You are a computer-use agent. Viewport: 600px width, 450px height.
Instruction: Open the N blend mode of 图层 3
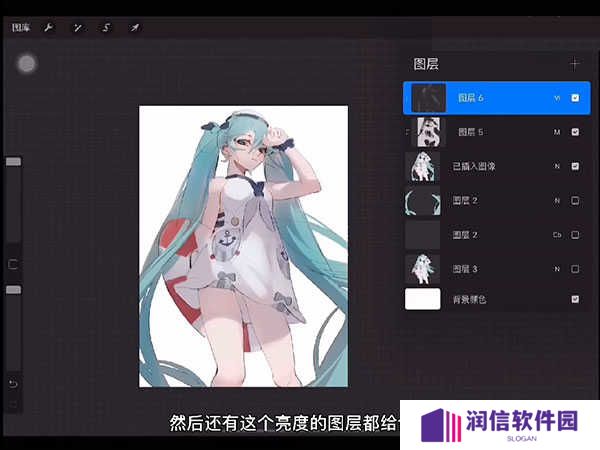coord(557,269)
